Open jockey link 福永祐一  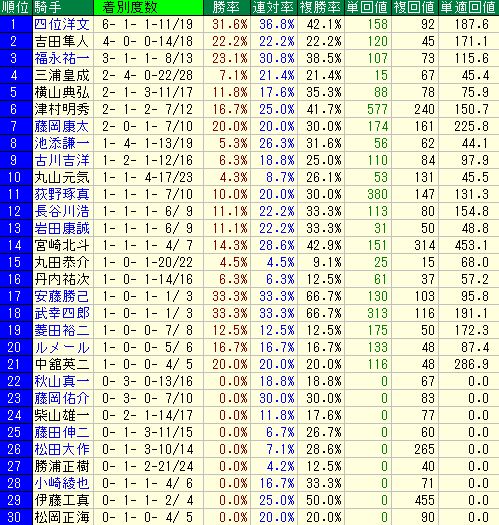point(62,59)
